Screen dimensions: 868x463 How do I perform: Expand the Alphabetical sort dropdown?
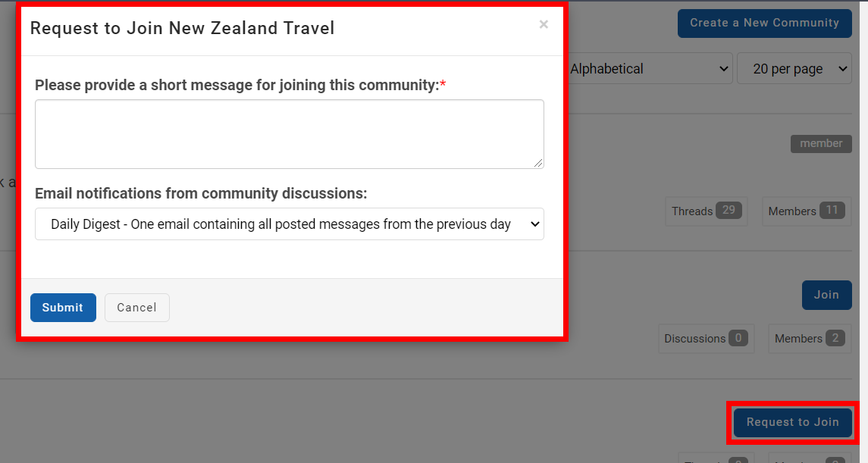pos(649,69)
